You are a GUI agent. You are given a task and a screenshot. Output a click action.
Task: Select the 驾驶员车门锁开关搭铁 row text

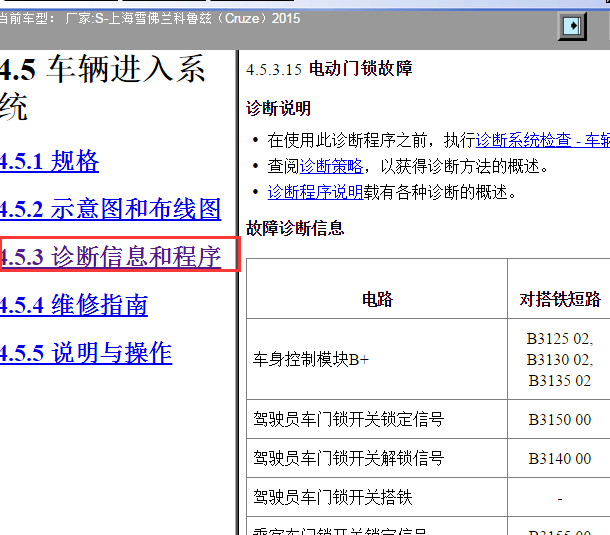[x=333, y=497]
